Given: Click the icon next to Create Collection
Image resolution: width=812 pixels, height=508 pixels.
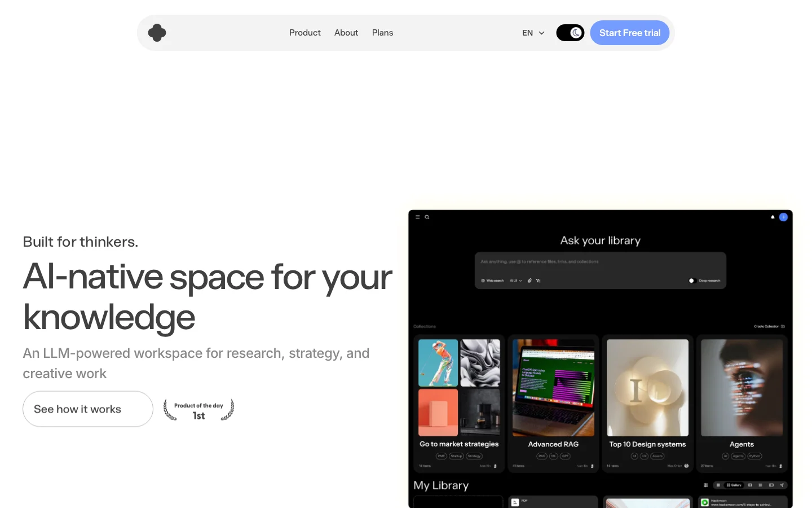Looking at the screenshot, I should tap(783, 326).
